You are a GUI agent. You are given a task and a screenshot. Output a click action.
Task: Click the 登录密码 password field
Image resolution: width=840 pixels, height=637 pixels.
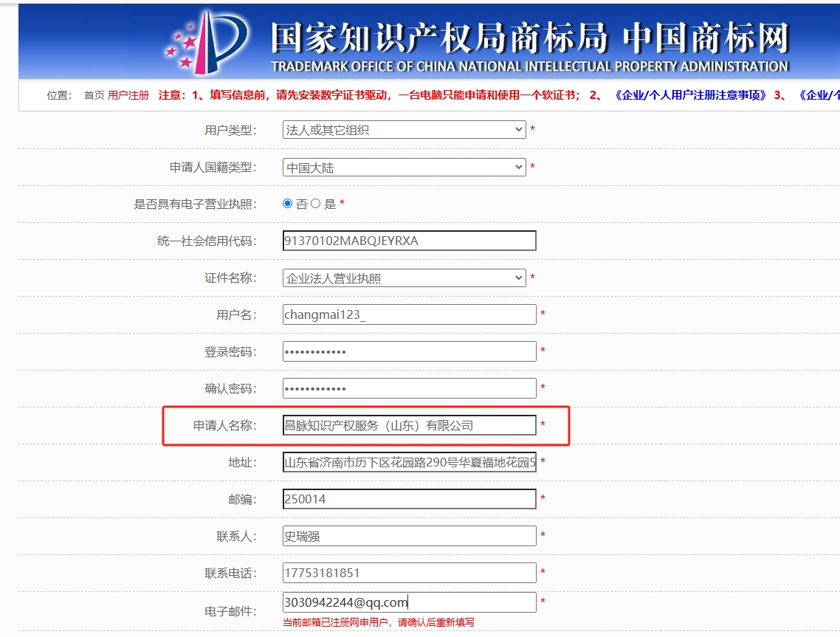409,351
